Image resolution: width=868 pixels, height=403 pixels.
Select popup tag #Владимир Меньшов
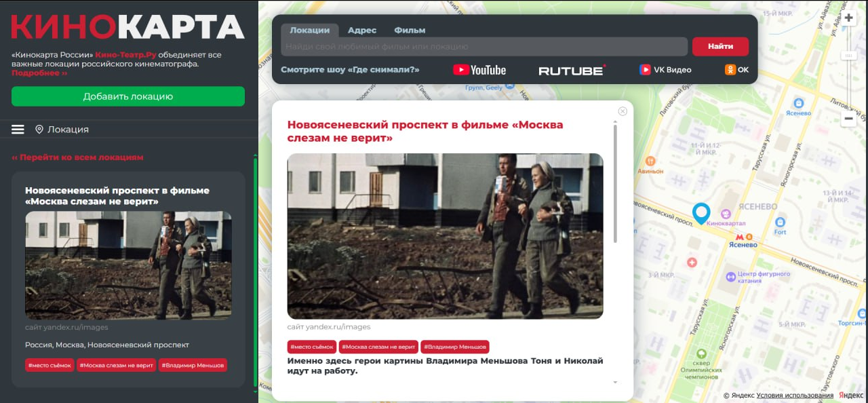tap(455, 347)
